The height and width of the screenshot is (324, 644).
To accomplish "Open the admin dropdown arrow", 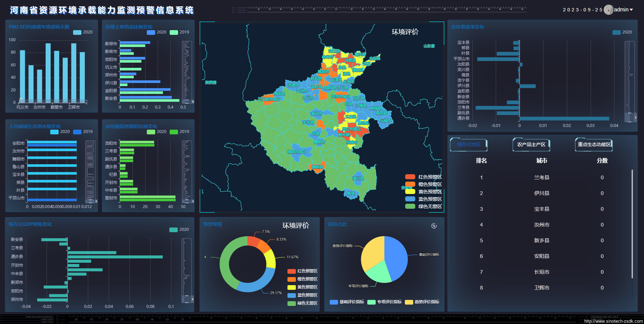I will (631, 10).
